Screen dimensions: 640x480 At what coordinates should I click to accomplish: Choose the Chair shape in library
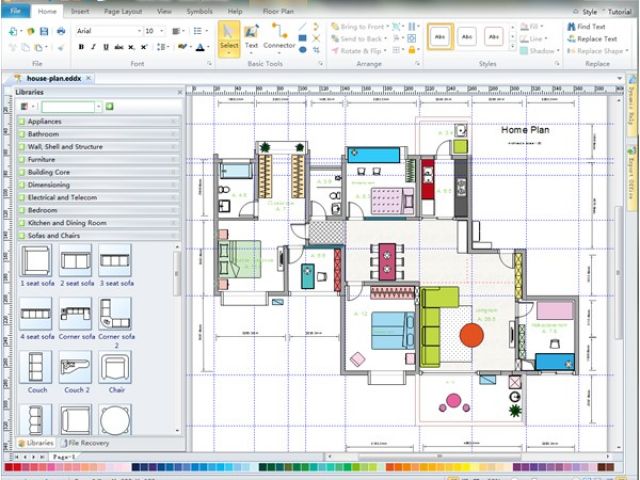tap(116, 369)
